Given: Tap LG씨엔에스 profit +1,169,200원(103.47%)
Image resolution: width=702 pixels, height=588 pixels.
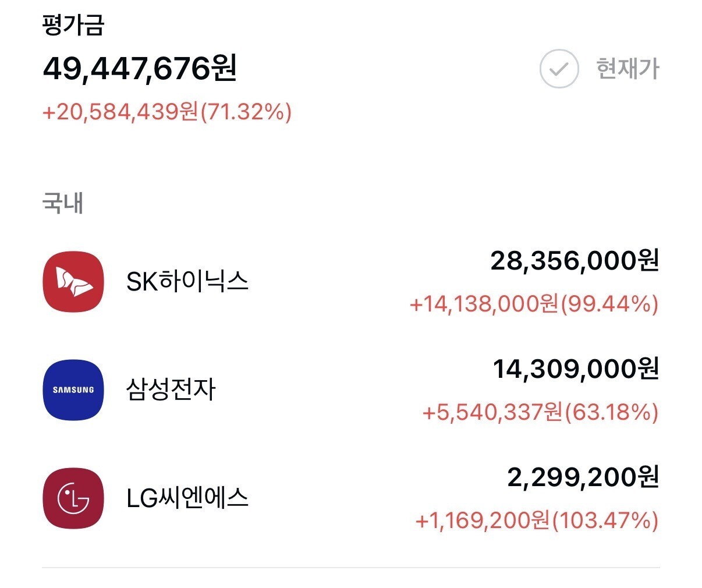Looking at the screenshot, I should (x=537, y=520).
